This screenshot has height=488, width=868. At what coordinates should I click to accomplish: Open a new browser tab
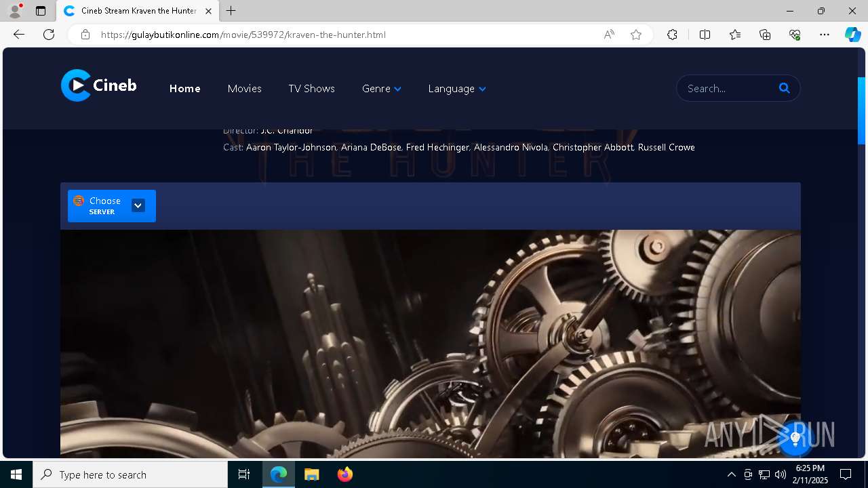tap(231, 11)
